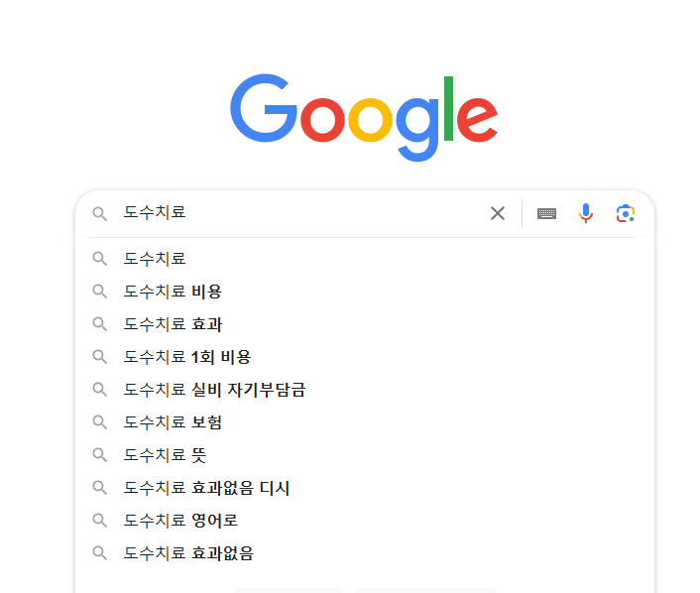Pick suggestion '도수치료 실비 자기부담금'
This screenshot has height=593, width=700.
pyautogui.click(x=214, y=390)
